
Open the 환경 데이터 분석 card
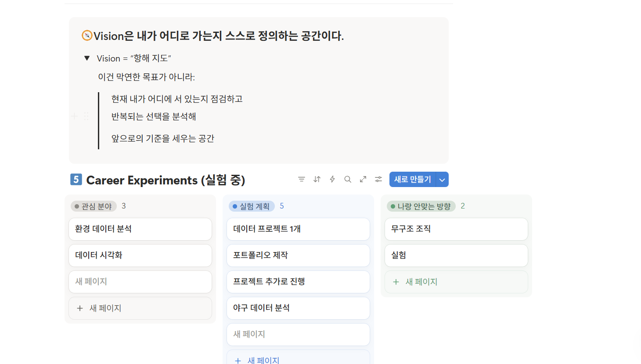[140, 229]
